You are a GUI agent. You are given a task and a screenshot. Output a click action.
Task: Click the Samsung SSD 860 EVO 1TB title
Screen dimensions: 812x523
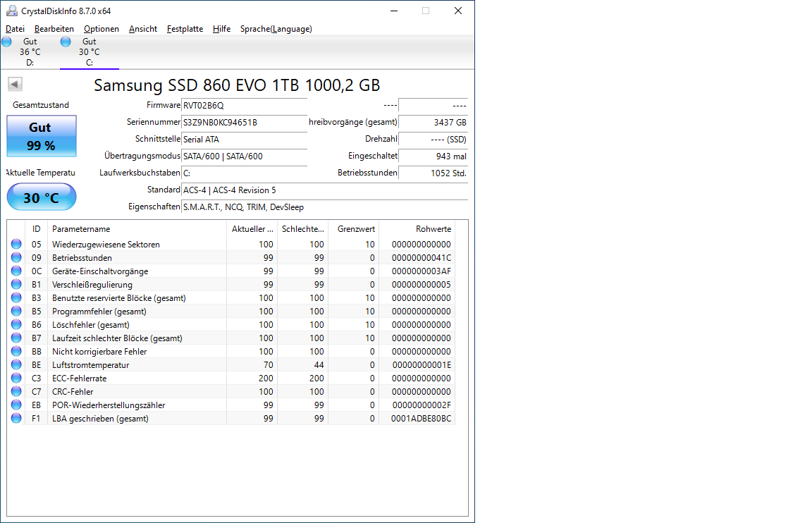(237, 85)
